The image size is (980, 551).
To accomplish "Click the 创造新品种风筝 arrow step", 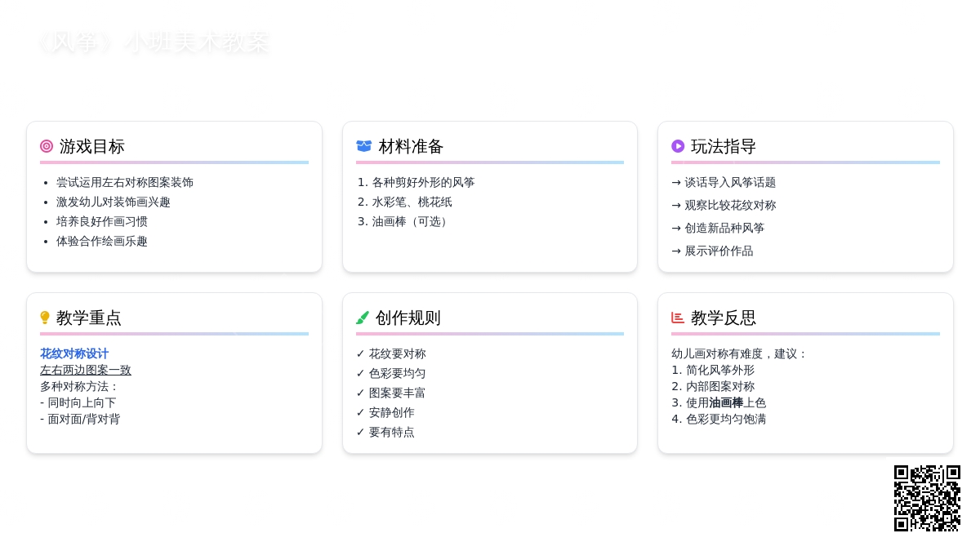I will [718, 228].
